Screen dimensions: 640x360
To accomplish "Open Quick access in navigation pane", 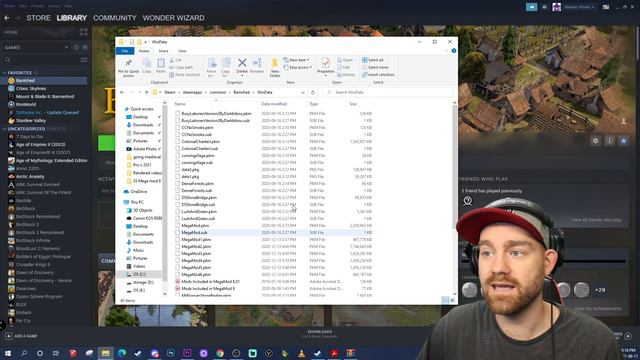I will point(142,109).
